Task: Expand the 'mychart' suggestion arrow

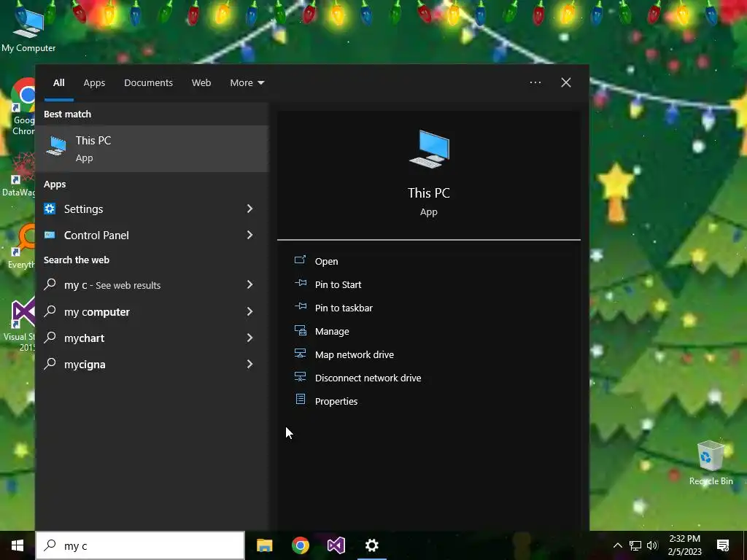Action: coord(249,338)
